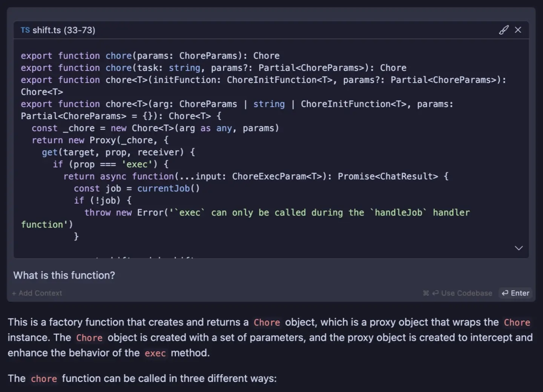Click Use Codebase option

coord(458,293)
